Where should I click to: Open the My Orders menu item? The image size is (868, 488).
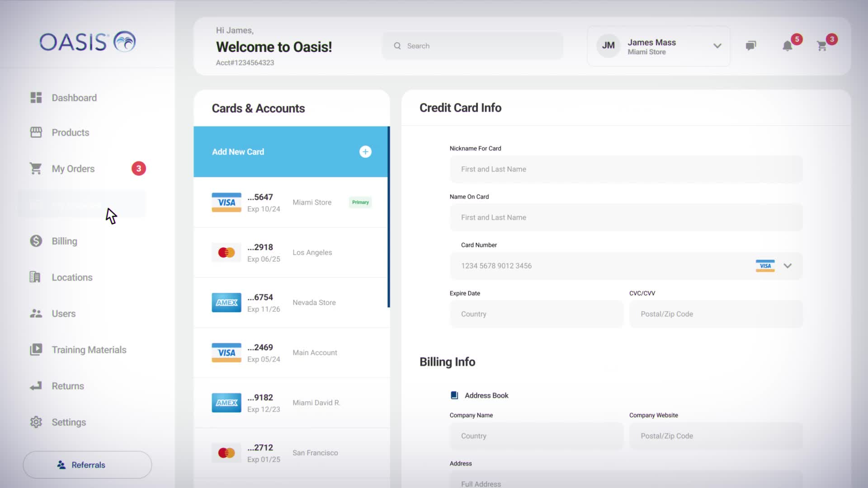73,169
